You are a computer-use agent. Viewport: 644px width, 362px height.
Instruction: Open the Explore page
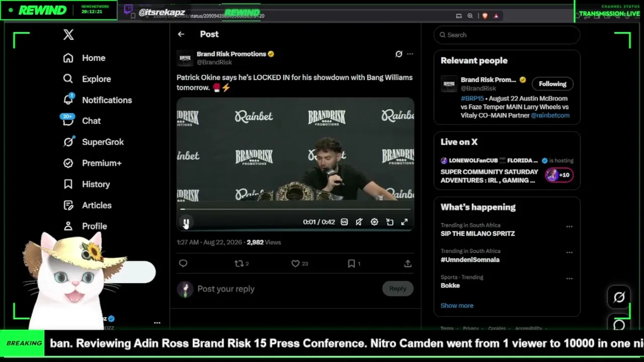[87, 79]
